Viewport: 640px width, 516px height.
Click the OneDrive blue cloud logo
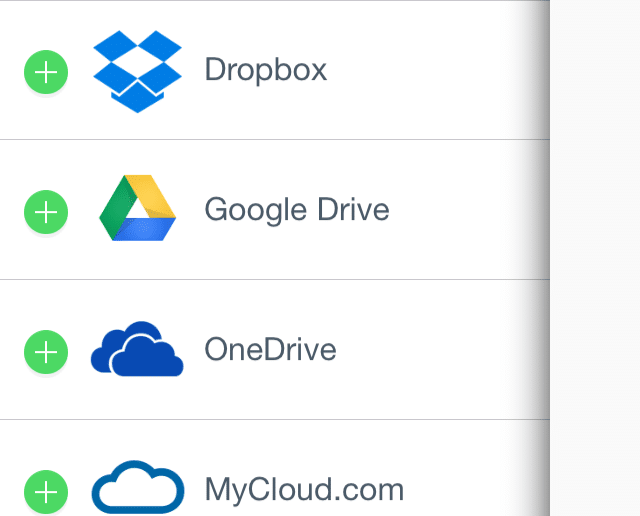point(137,349)
